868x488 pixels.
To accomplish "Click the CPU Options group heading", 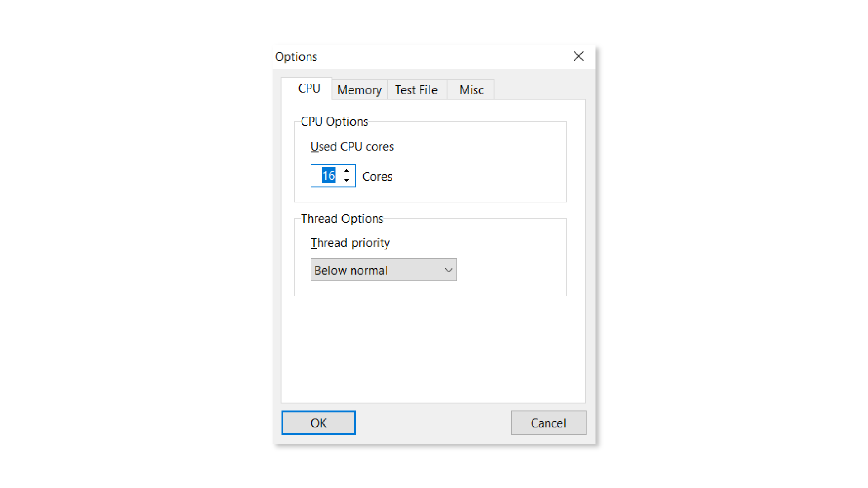I will pos(334,122).
